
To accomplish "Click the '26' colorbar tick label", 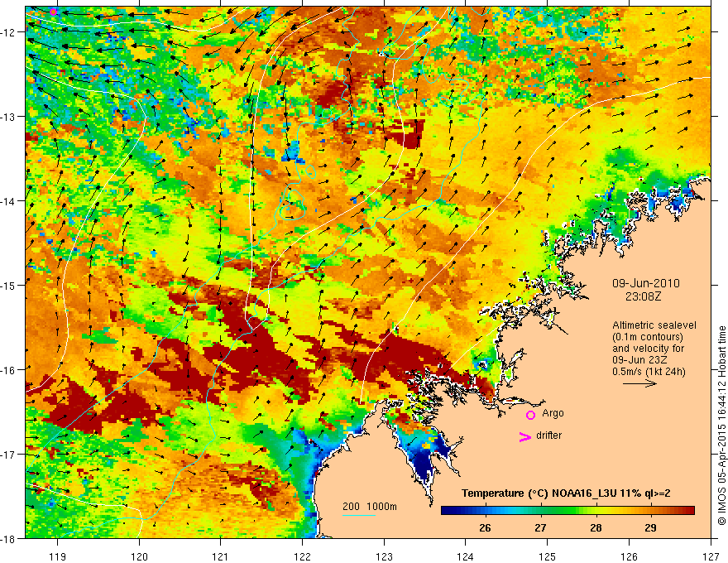I will 485,527.
